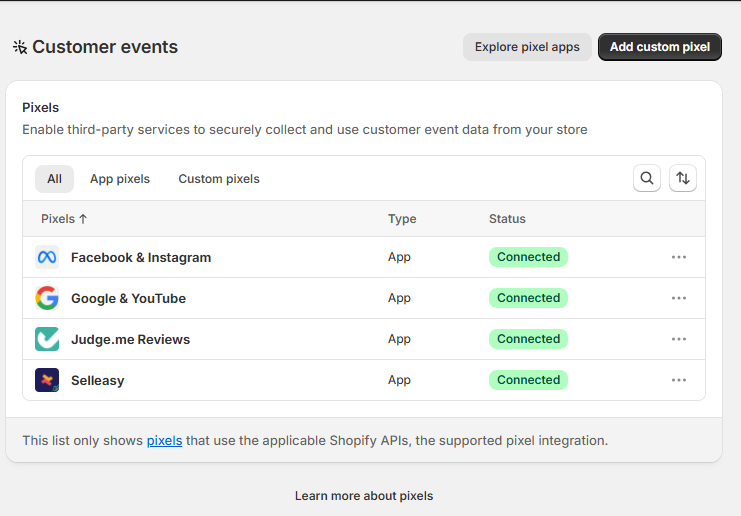This screenshot has width=741, height=516.
Task: Click the Selleasy app icon
Action: tap(47, 380)
